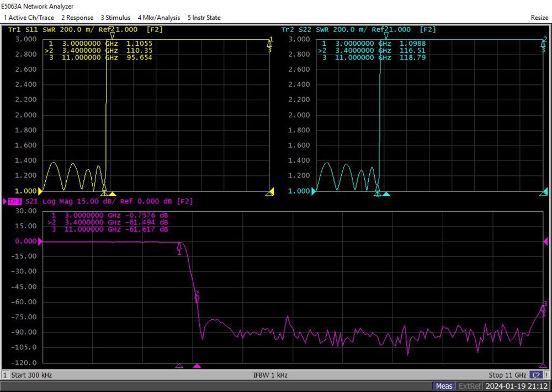Open the 3 Stimulus menu
Screen dimensions: 552x392
(x=115, y=18)
